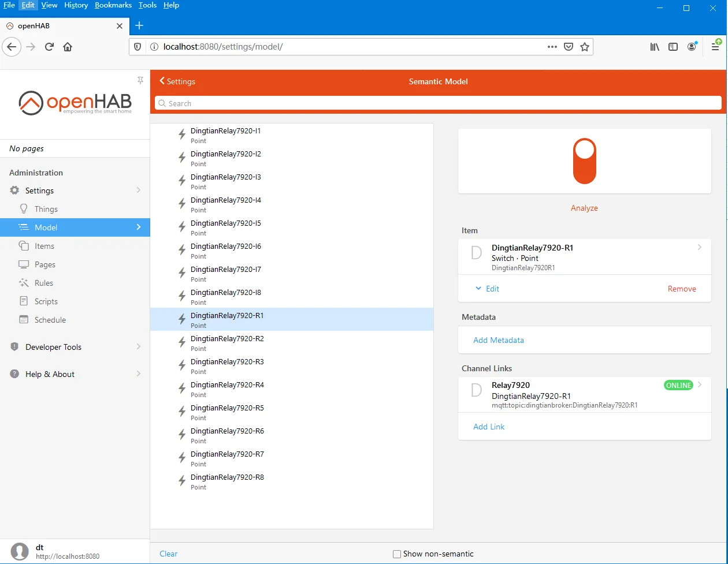Toggle the large orange switch control
This screenshot has width=728, height=564.
point(584,160)
